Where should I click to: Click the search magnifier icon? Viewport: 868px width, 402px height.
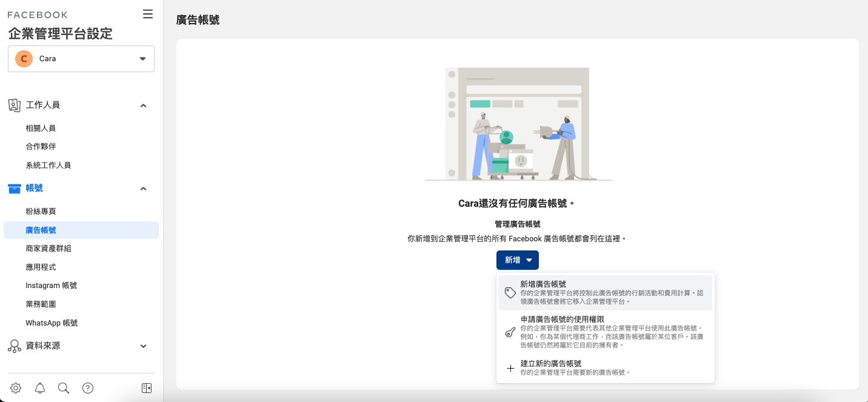pos(64,388)
